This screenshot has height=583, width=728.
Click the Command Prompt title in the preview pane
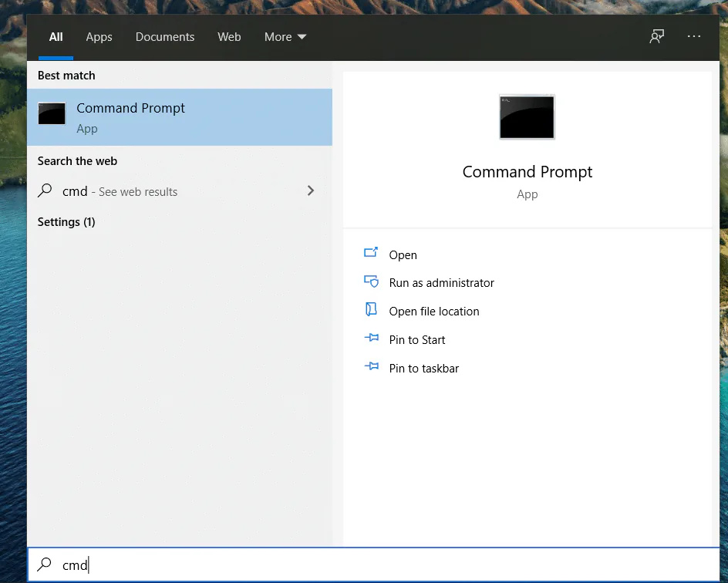point(527,172)
